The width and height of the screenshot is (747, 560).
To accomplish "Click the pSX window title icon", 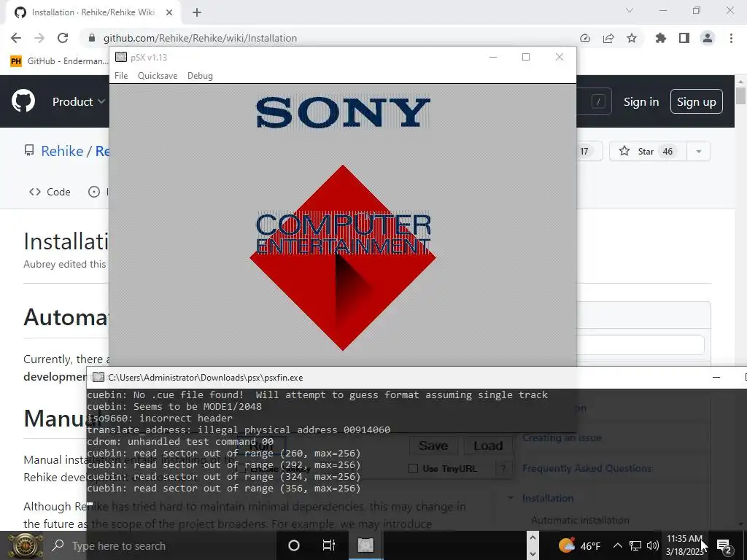I will (x=121, y=57).
